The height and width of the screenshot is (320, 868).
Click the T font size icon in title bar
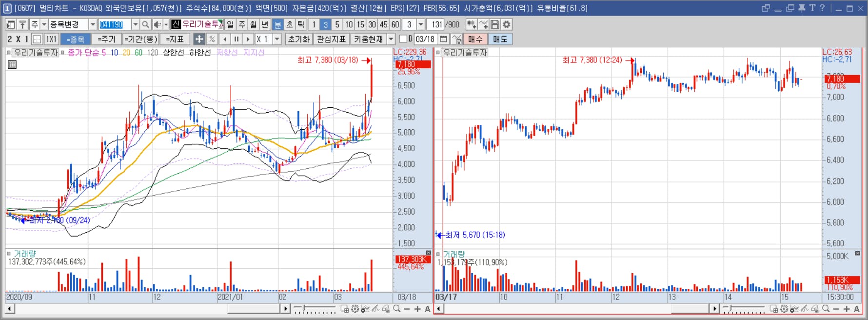pyautogui.click(x=812, y=8)
